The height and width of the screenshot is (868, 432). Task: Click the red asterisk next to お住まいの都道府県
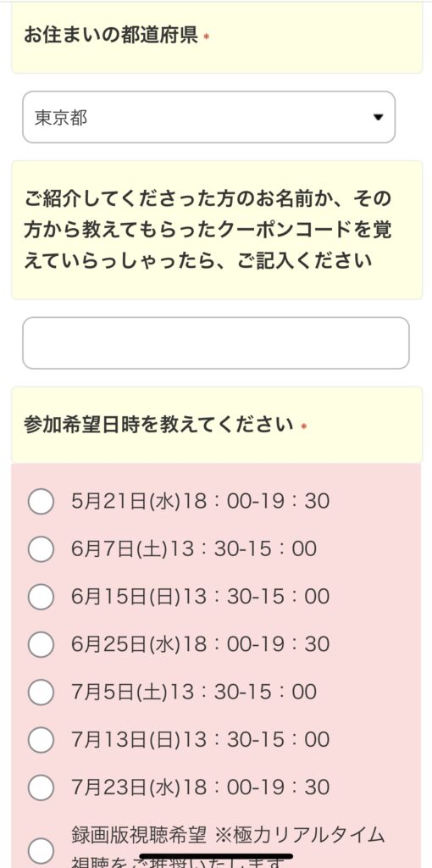point(207,37)
